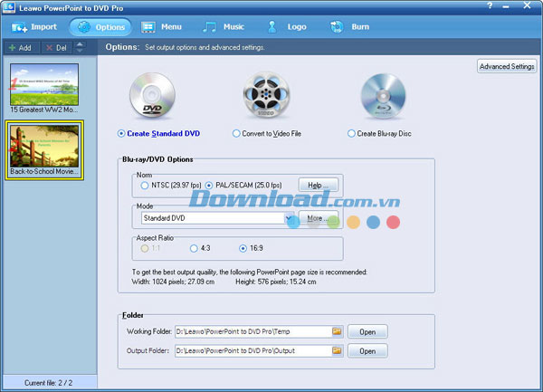This screenshot has height=392, width=543.
Task: Choose Convert to Video File option
Action: [267, 134]
